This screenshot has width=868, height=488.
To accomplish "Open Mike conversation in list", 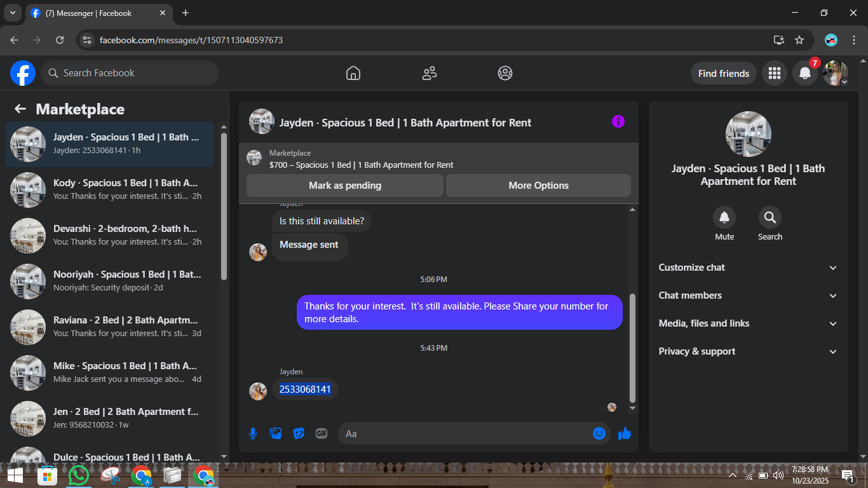I will pos(110,373).
